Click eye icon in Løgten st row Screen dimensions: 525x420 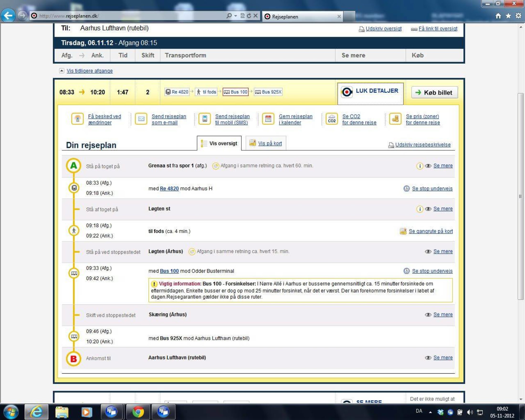click(428, 209)
